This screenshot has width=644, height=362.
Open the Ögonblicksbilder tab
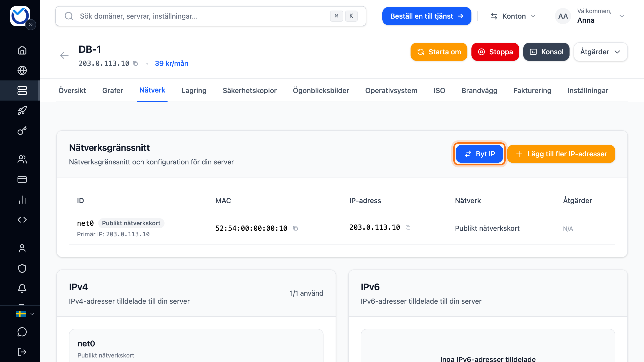[321, 90]
